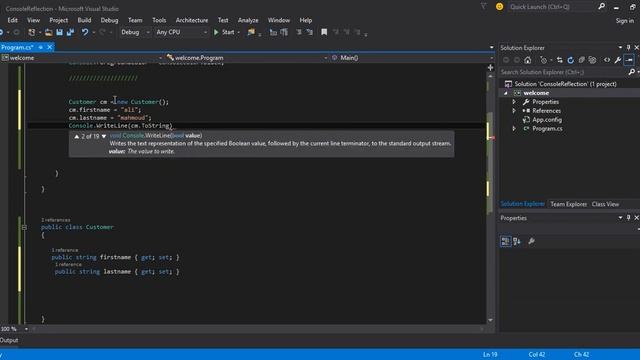Expand the References node
640x360 pixels.
click(514, 111)
